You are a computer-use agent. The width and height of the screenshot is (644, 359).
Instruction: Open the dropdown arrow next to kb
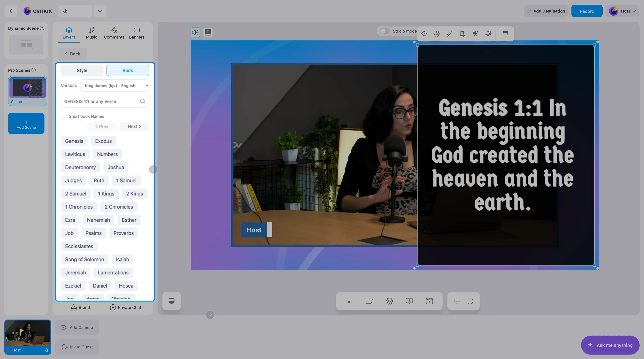point(100,11)
